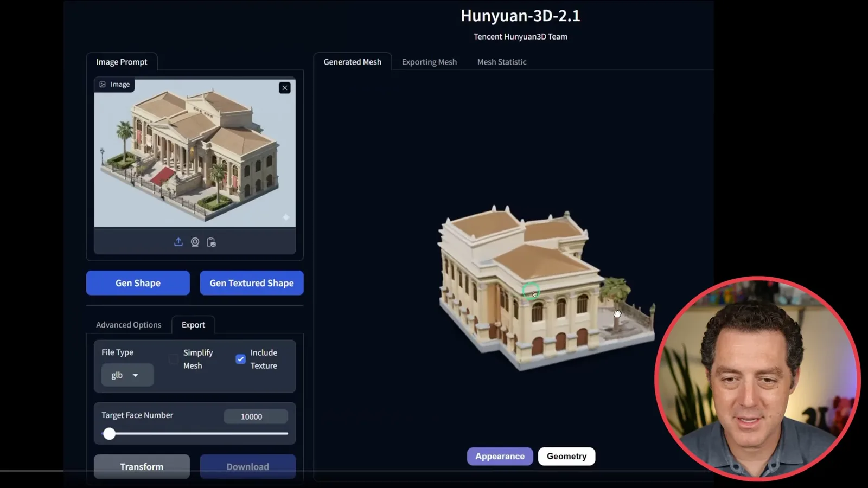The height and width of the screenshot is (488, 868).
Task: Click the Gen Textured Shape button
Action: (252, 283)
